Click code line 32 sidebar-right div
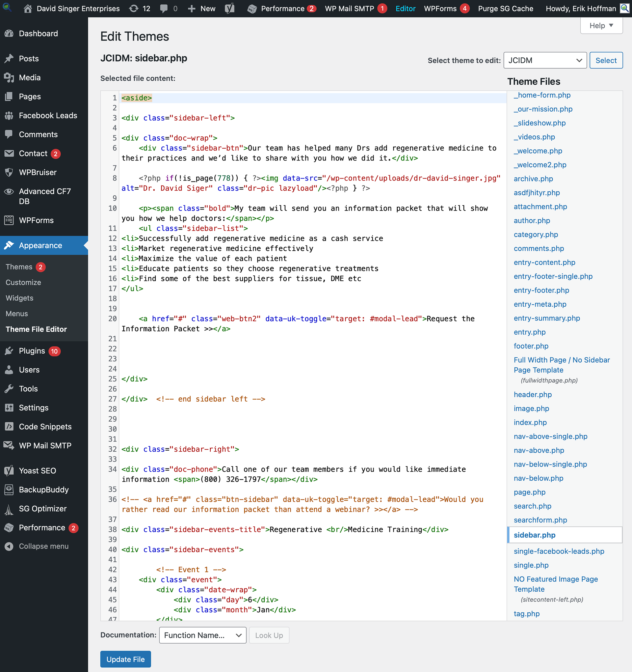This screenshot has height=672, width=632. coord(180,449)
